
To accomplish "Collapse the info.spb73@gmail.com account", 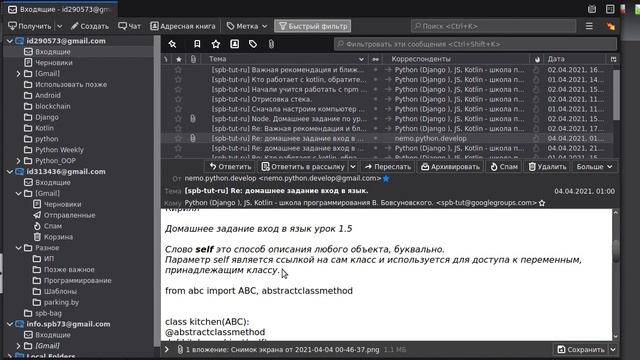I will point(10,324).
